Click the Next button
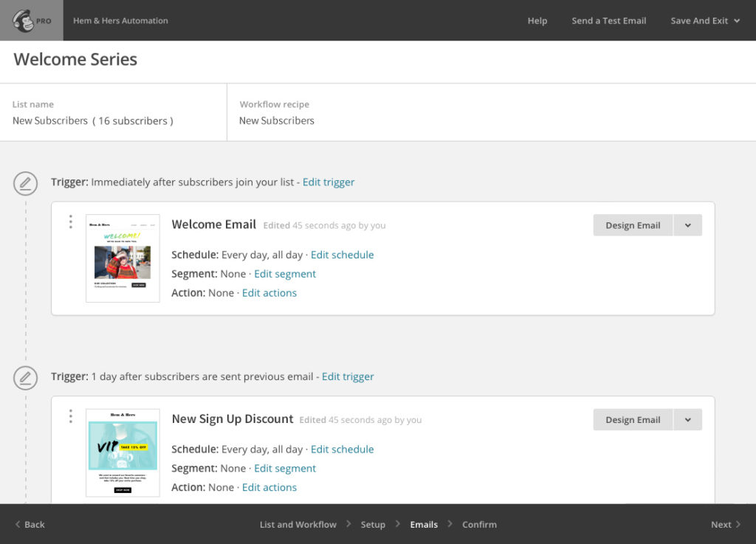 [x=726, y=524]
